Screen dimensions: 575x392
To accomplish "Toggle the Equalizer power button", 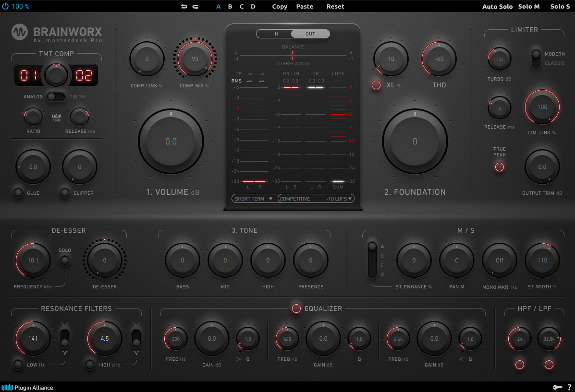I will point(296,309).
